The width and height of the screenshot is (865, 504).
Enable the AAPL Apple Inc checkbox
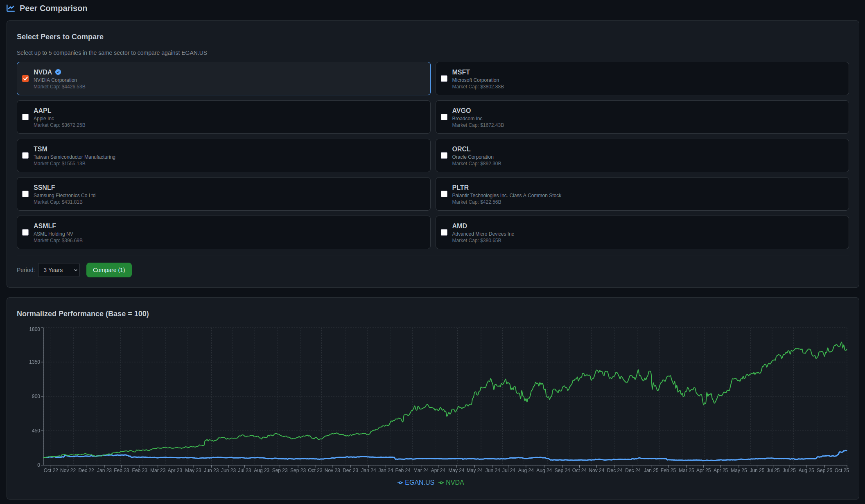[x=25, y=117]
